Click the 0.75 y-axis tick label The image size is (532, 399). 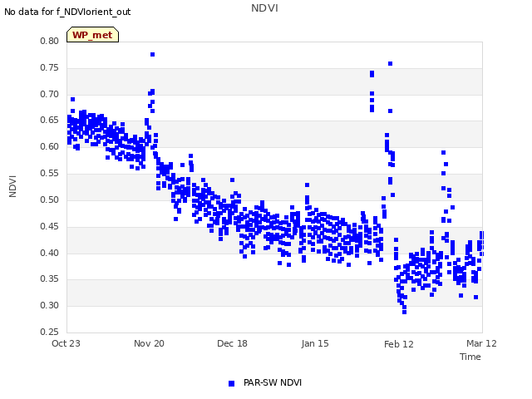(50, 67)
